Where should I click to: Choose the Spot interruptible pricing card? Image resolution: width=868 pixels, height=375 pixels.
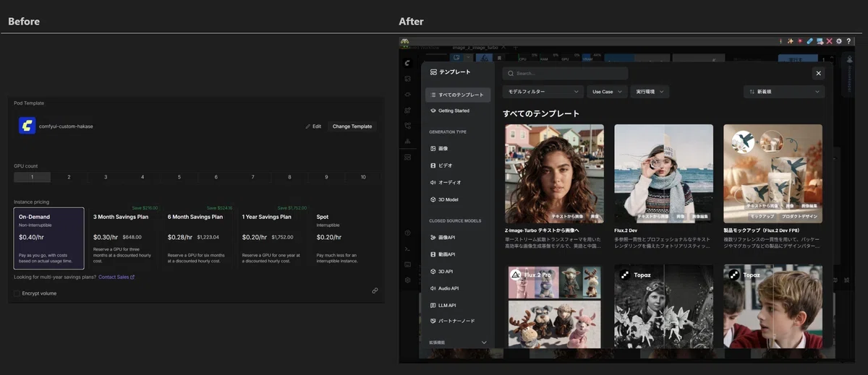[347, 238]
